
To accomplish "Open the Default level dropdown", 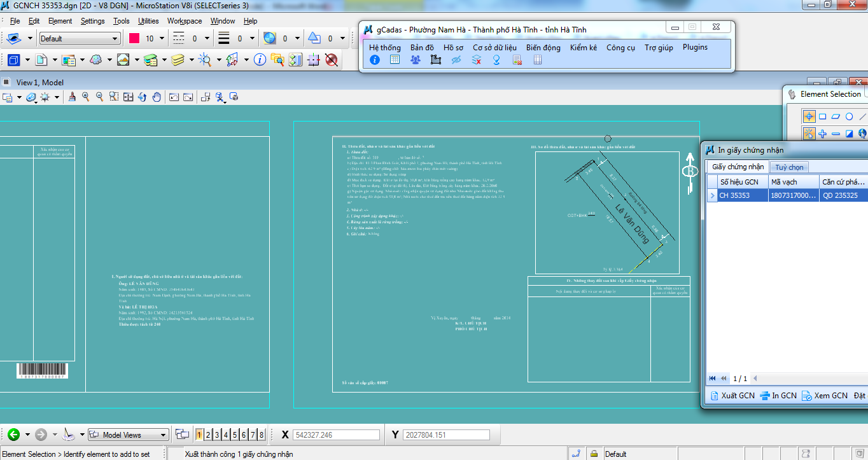I will [80, 38].
